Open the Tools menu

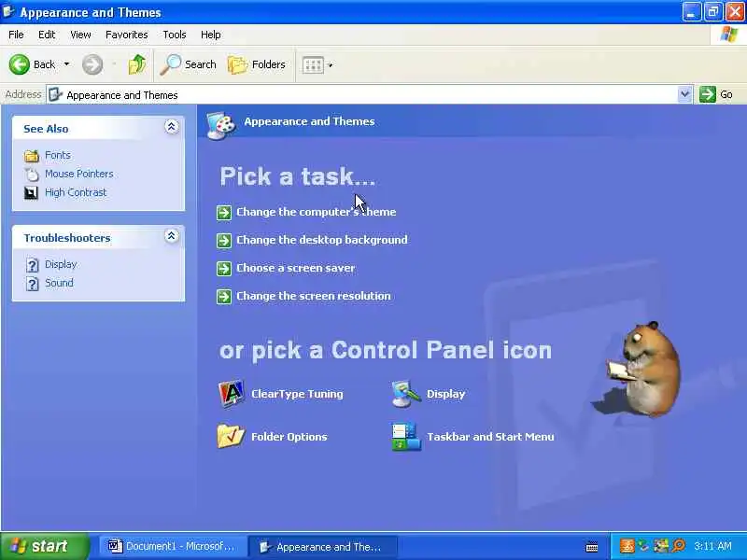[x=175, y=35]
